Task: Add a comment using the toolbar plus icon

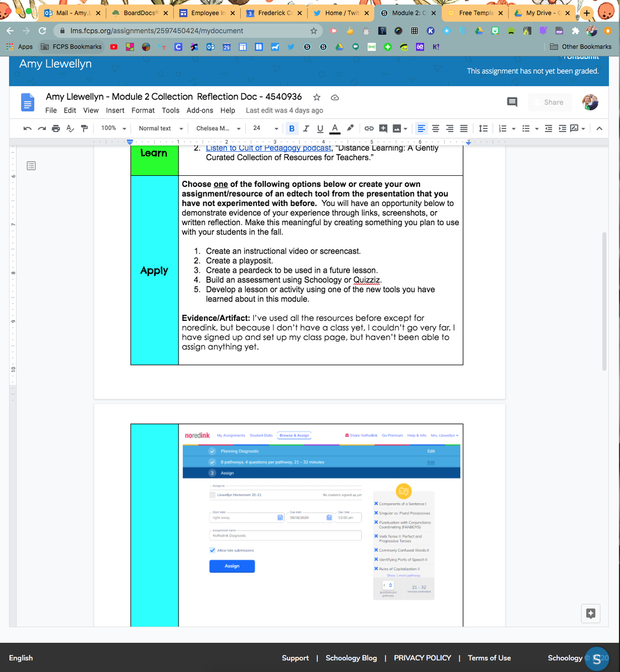Action: tap(384, 128)
